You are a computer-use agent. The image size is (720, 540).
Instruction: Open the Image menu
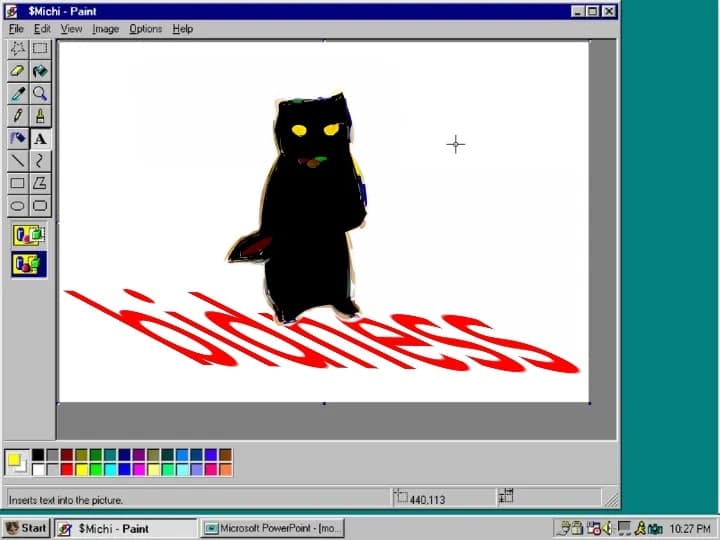pyautogui.click(x=105, y=28)
